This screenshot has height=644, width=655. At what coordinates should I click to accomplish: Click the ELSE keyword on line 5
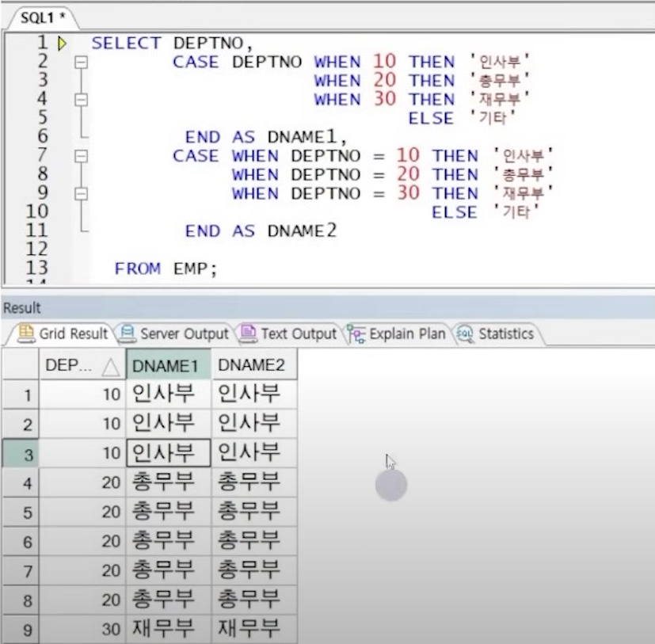tap(431, 118)
